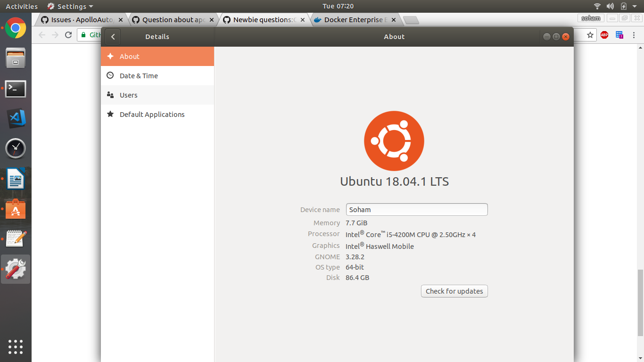Click the 7.7 GiB memory value
The width and height of the screenshot is (644, 362).
click(356, 223)
